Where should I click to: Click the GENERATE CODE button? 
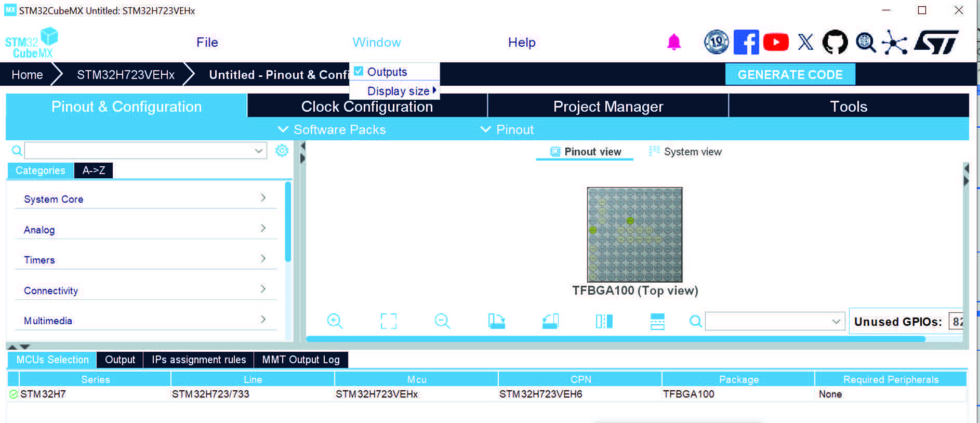tap(790, 74)
